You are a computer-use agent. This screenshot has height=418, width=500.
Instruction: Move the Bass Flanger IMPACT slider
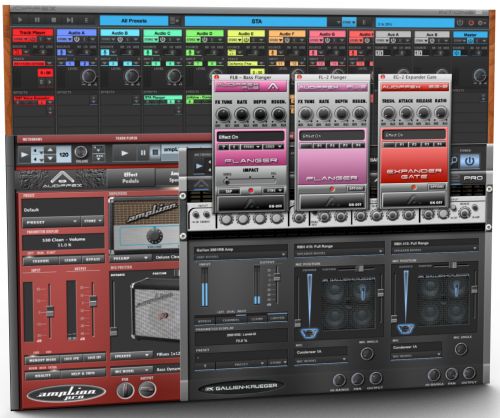click(x=227, y=182)
